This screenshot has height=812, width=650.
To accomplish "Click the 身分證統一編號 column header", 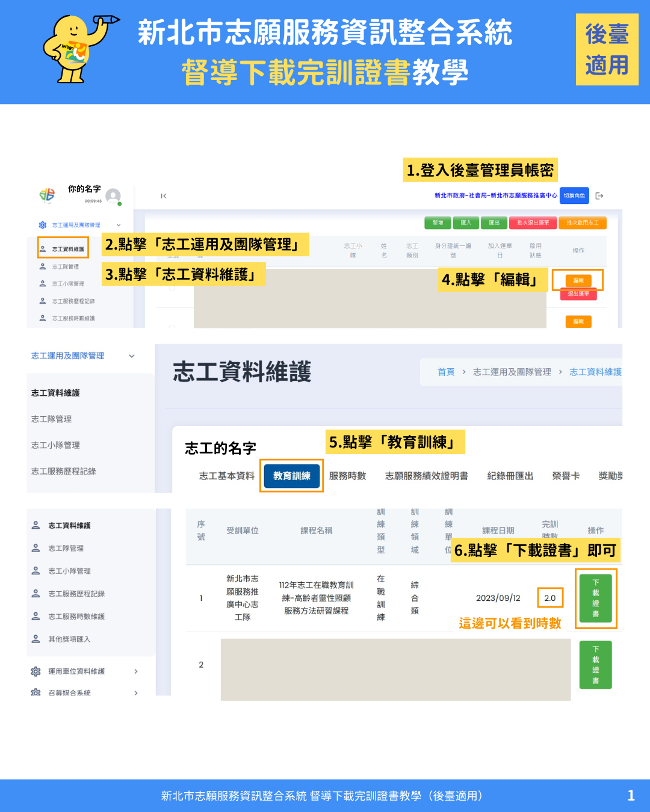I will coord(453,250).
